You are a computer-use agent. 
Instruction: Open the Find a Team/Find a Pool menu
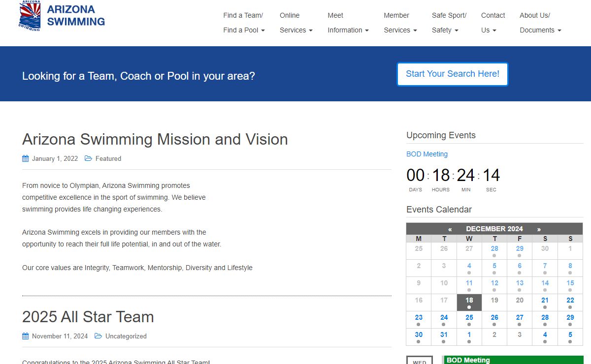coord(244,23)
